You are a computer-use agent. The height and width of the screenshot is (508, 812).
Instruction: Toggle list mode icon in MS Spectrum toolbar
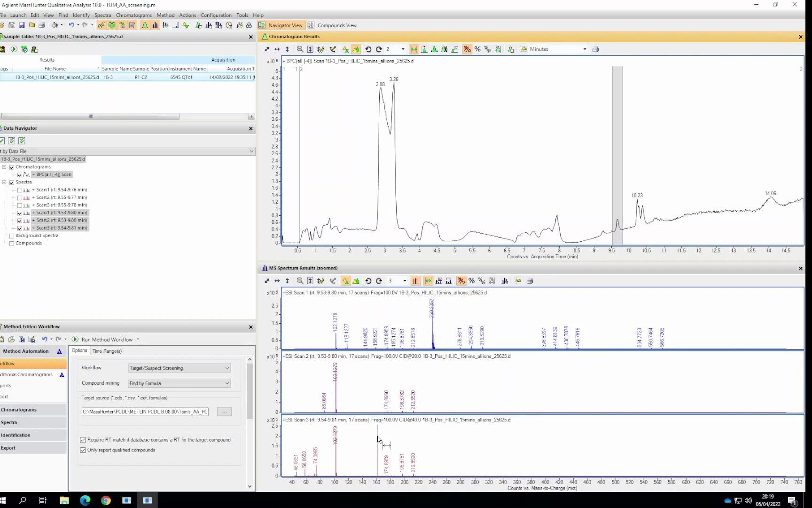click(345, 281)
